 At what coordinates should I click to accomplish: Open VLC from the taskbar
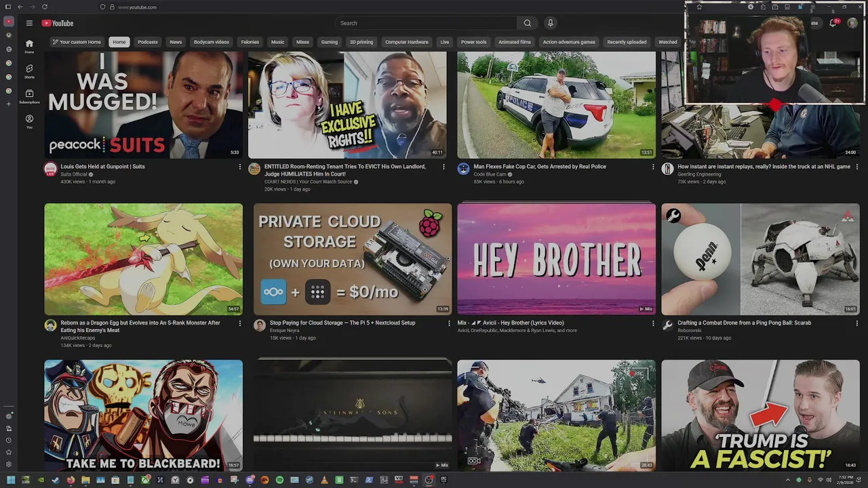point(324,480)
